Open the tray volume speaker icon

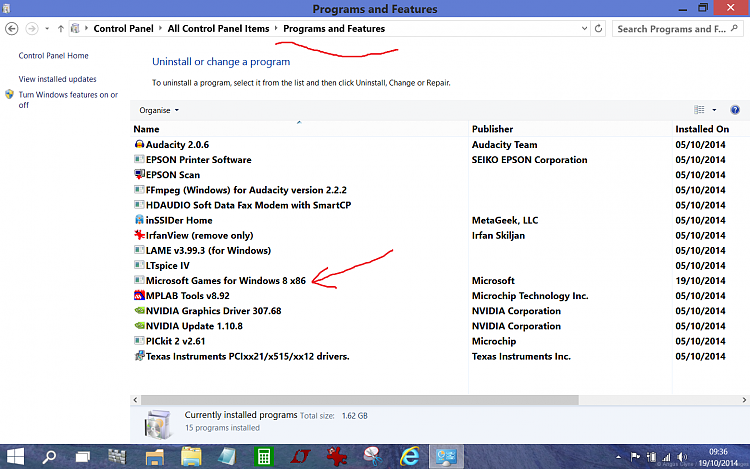click(x=683, y=457)
